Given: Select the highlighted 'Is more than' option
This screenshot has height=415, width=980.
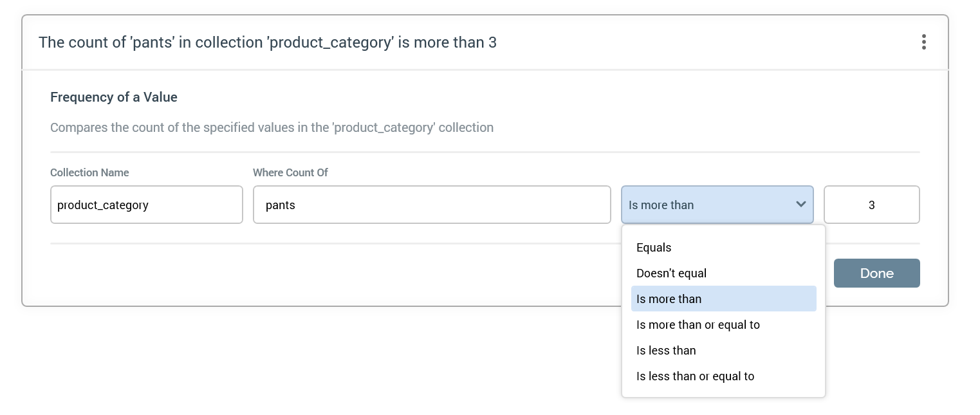Looking at the screenshot, I should [669, 299].
